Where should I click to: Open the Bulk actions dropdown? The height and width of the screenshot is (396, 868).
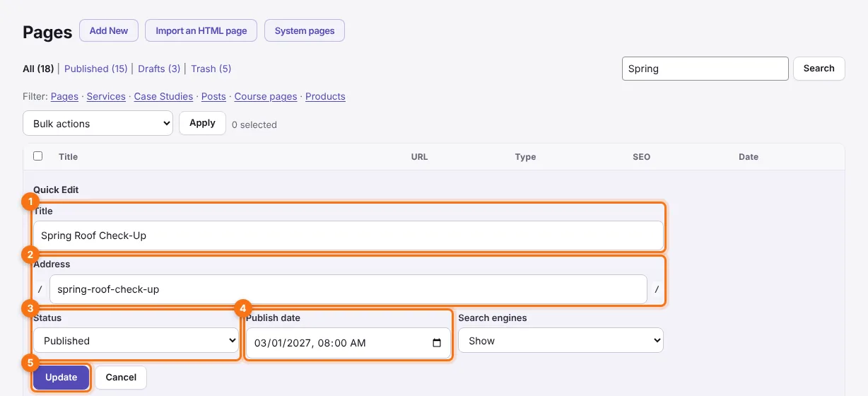click(98, 123)
